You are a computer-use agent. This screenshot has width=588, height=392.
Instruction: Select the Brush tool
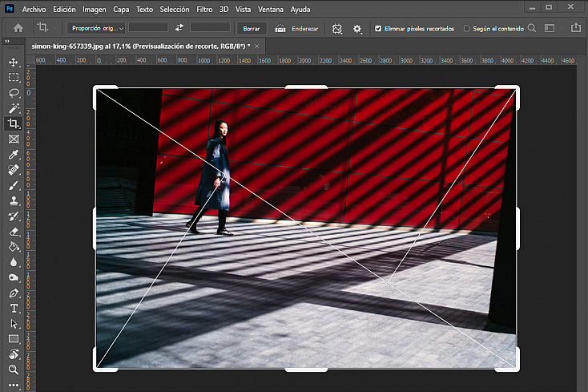[14, 185]
